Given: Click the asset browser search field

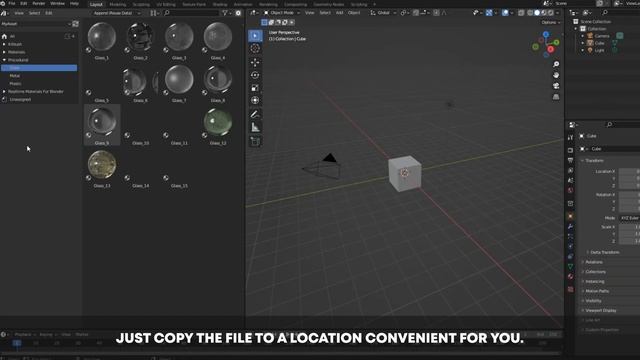Looking at the screenshot, I should [191, 13].
